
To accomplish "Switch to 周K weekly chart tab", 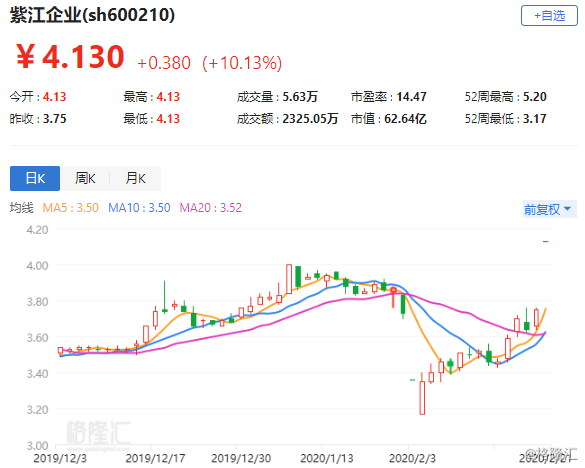I will 85,178.
